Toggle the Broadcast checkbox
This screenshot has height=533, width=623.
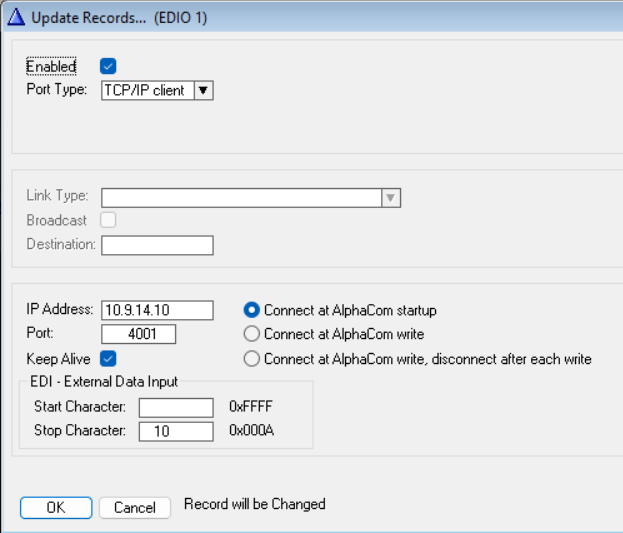pyautogui.click(x=108, y=220)
